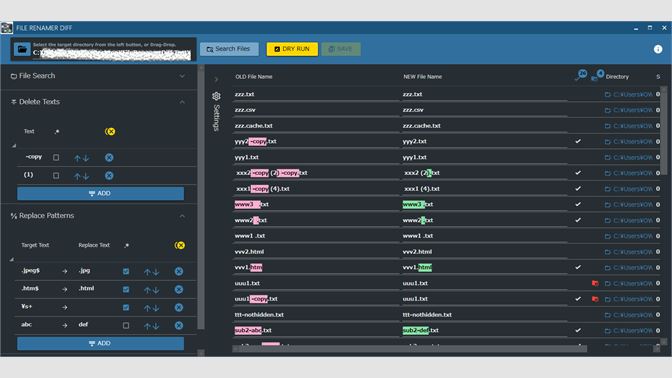The height and width of the screenshot is (378, 672).
Task: Click the changed files count icon in header
Action: 581,75
